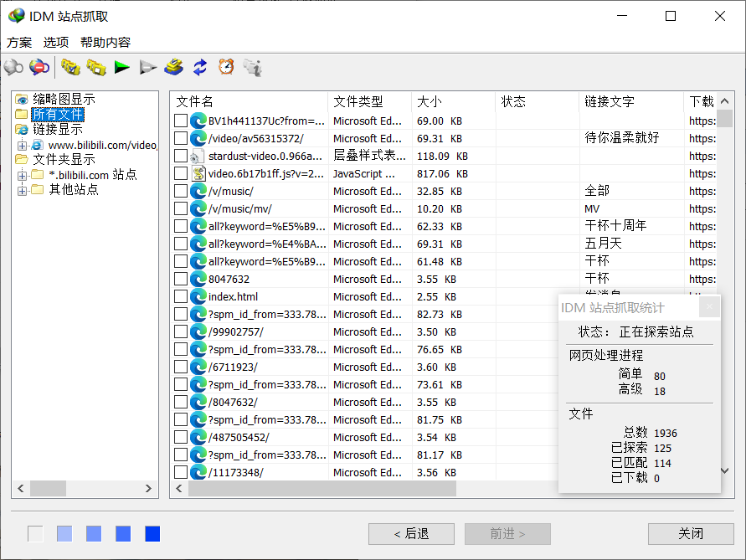Click the folder icon beside *.bilibili.com 站点
746x560 pixels.
pyautogui.click(x=38, y=175)
